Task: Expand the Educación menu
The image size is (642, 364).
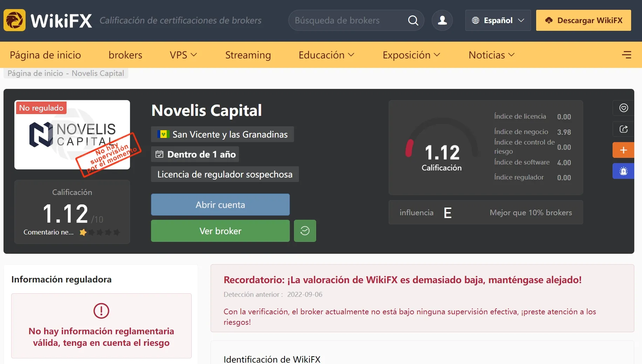Action: pyautogui.click(x=326, y=55)
